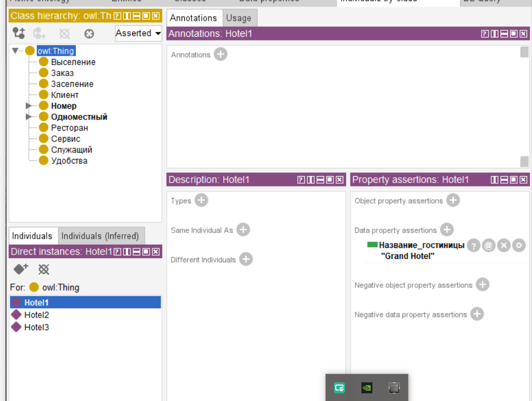
Task: Open the Individuals tab
Action: (x=32, y=236)
